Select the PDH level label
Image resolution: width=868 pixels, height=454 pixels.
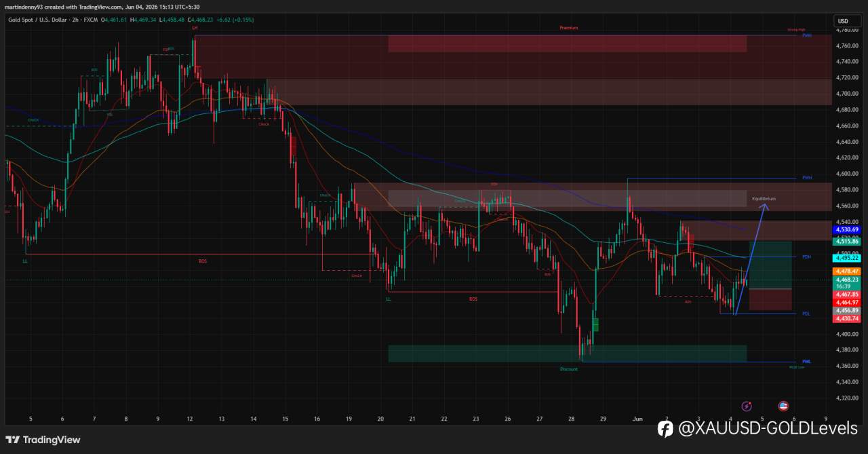[806, 257]
